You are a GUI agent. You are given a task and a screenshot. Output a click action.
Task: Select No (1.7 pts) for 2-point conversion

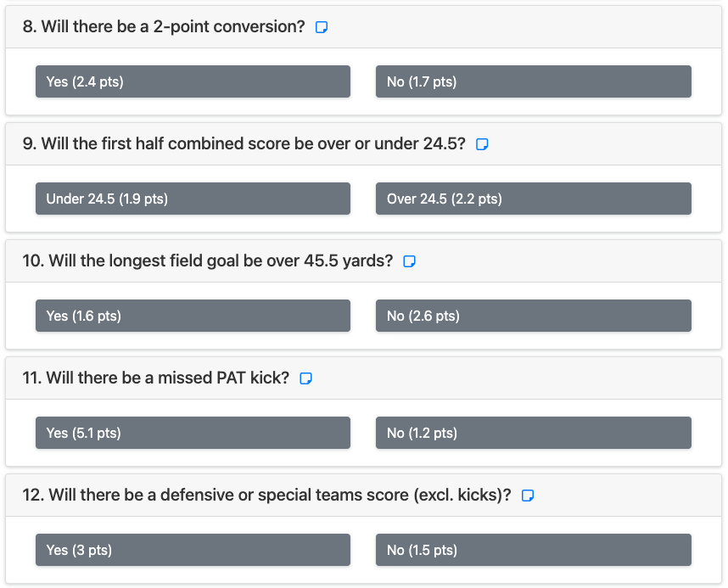(x=534, y=81)
